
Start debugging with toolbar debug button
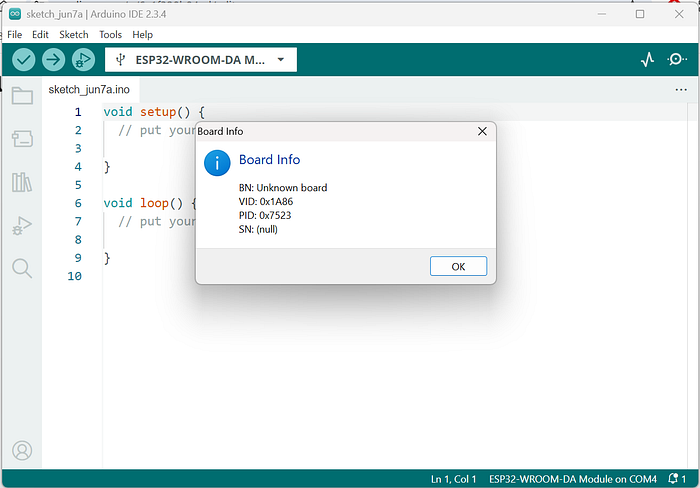coord(83,59)
